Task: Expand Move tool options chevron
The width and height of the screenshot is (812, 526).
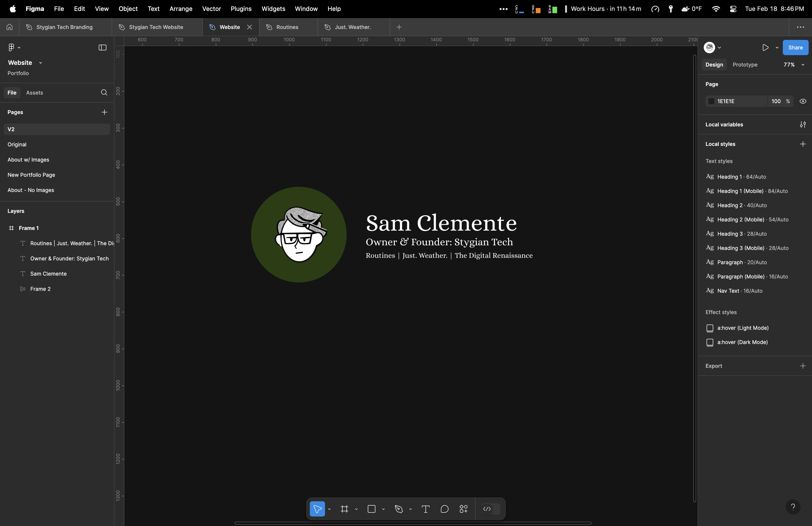Action: (x=329, y=509)
